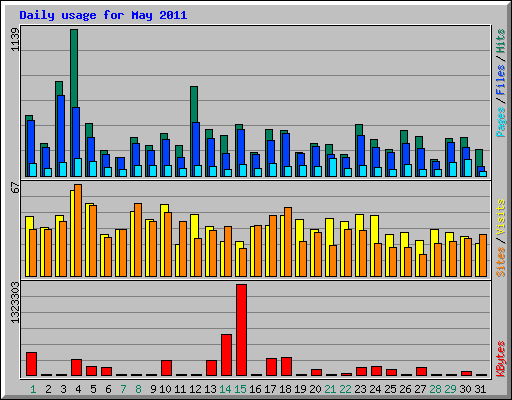This screenshot has width=512, height=400.
Task: Click the orange bar for day 8
Action: click(x=138, y=240)
